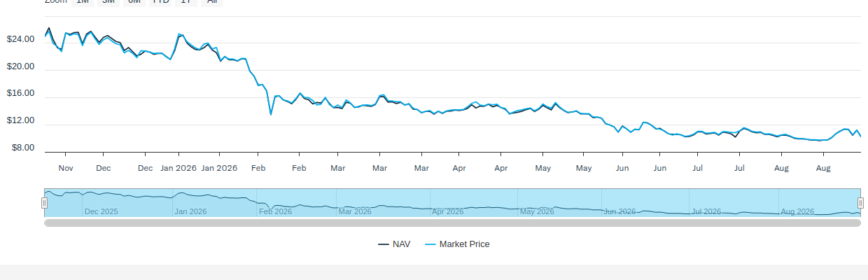Click the $12.00 y-axis label

(x=20, y=121)
